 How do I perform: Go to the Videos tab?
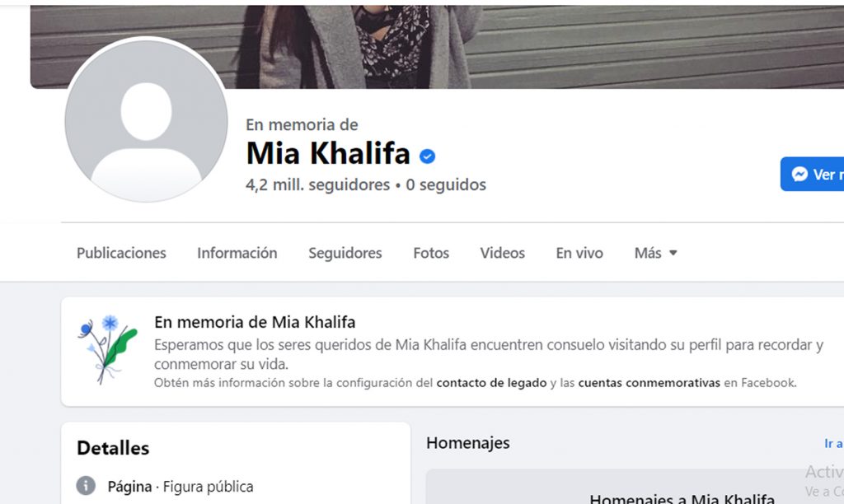[502, 253]
